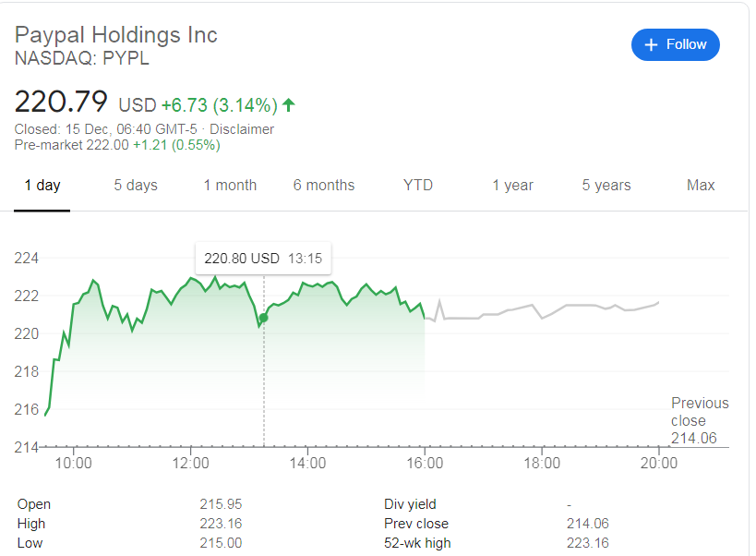The height and width of the screenshot is (556, 756).
Task: Reselect the 1 day chart tab
Action: [42, 185]
